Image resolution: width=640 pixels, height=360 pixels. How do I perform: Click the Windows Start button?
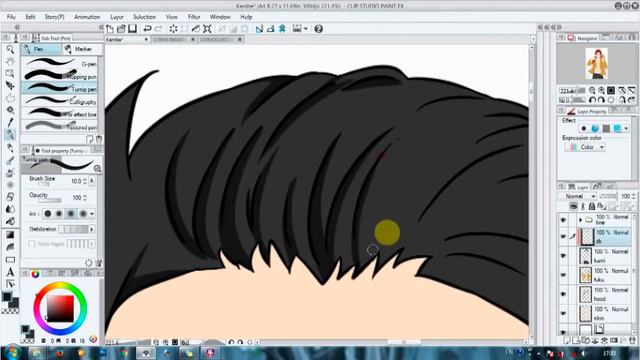(12, 353)
